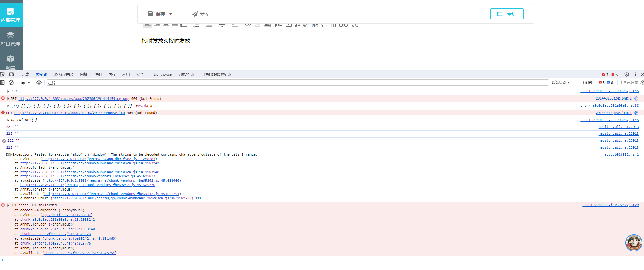The height and width of the screenshot is (270, 644).
Task: Activate DevTools element inspector icon
Action: 3,74
